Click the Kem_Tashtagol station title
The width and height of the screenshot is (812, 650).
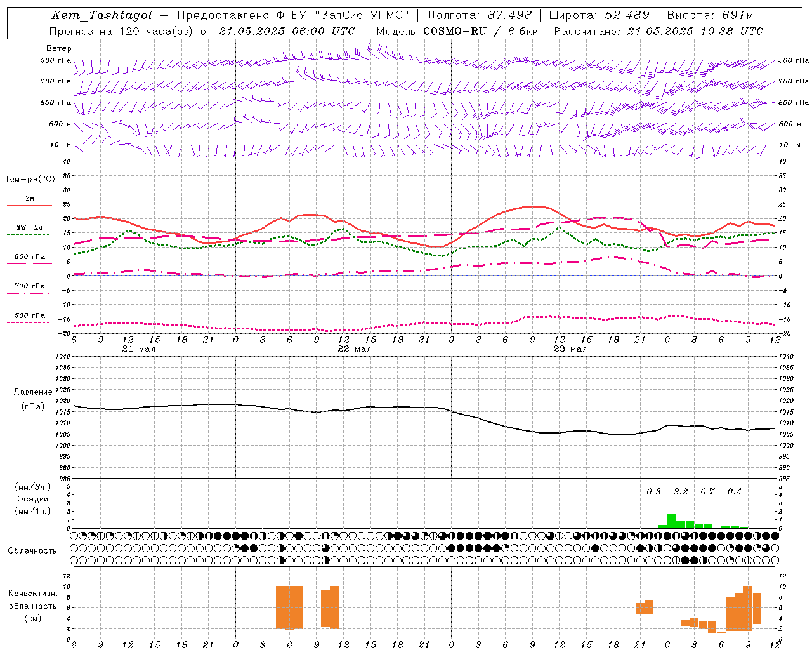[102, 15]
